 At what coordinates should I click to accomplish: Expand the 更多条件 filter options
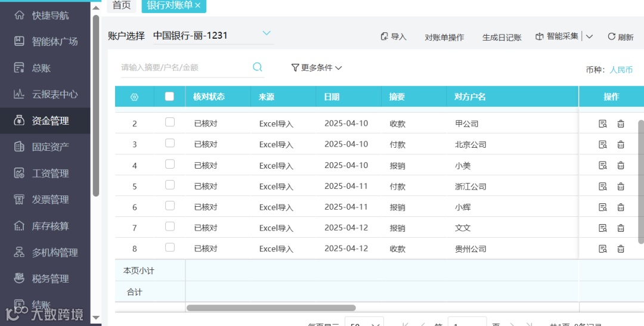click(316, 68)
